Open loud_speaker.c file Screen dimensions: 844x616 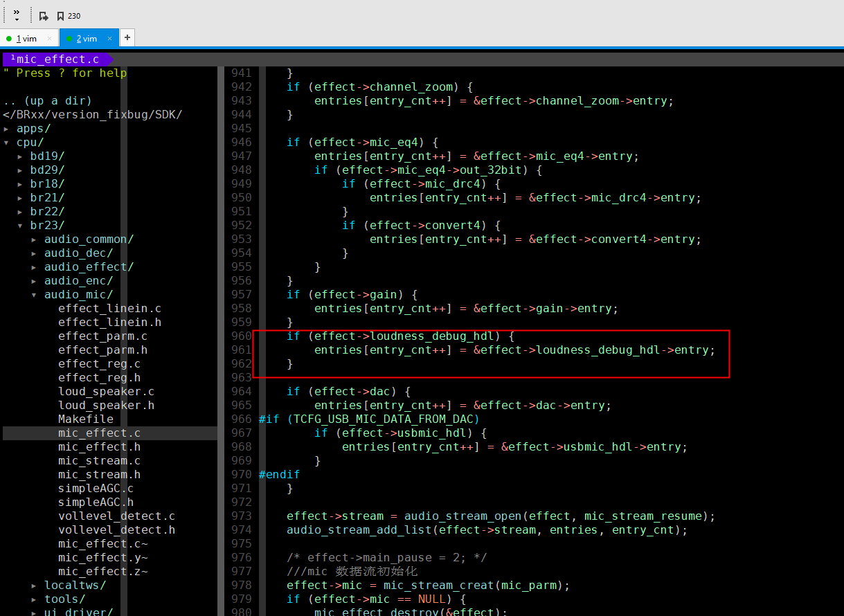point(106,392)
